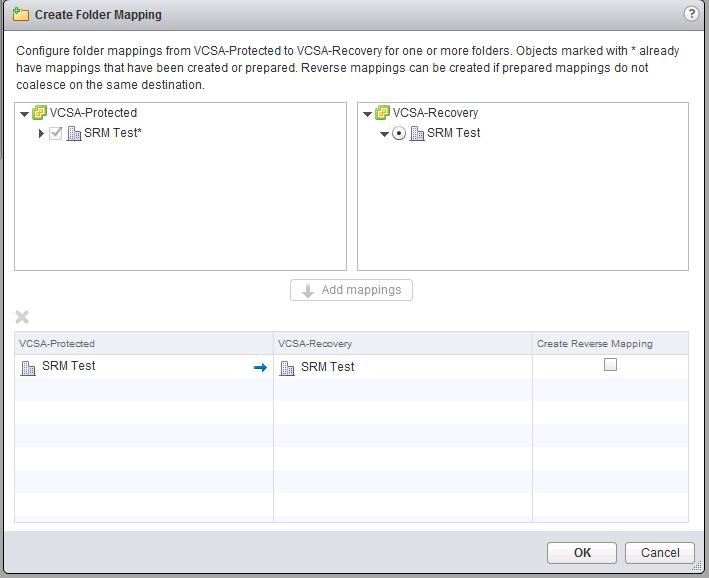Click the Create Folder Mapping title icon

[20, 15]
